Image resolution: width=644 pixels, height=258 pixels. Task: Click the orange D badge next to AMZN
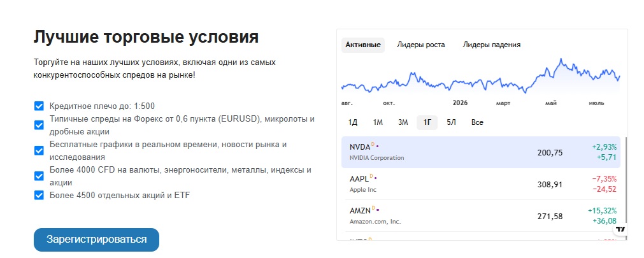pos(373,208)
